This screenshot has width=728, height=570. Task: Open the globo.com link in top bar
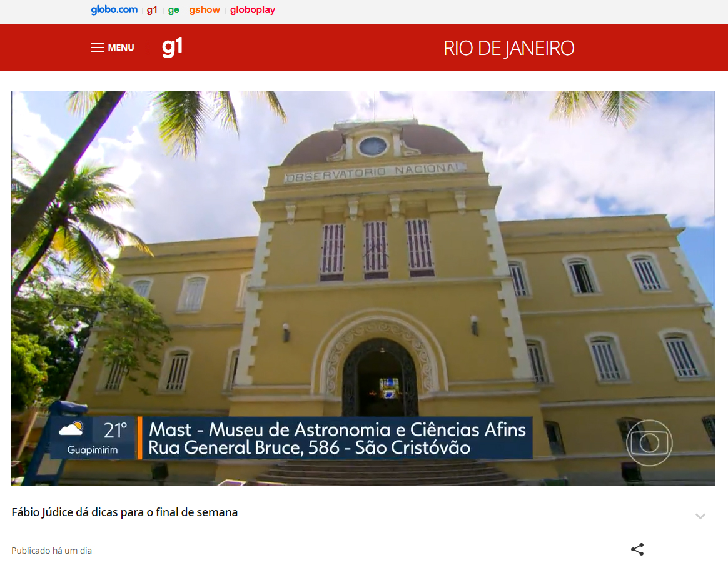114,10
